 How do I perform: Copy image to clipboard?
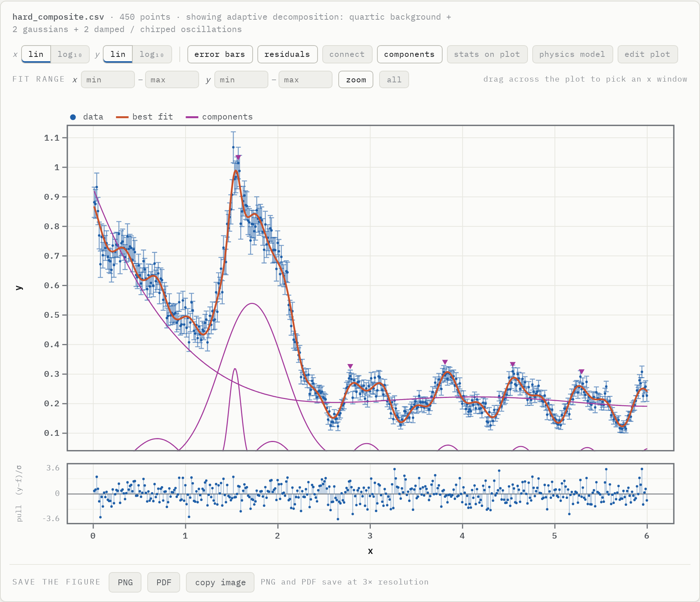click(220, 582)
